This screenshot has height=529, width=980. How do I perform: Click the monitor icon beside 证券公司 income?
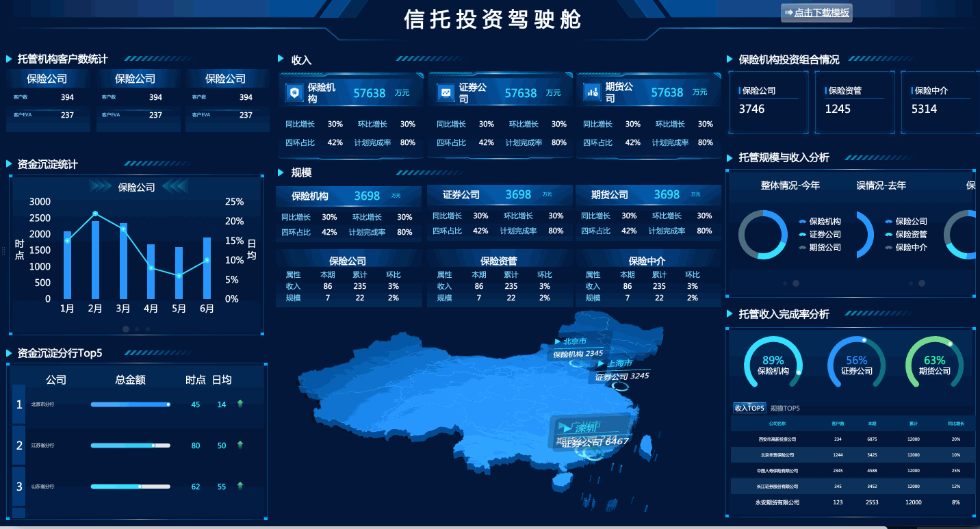point(446,92)
